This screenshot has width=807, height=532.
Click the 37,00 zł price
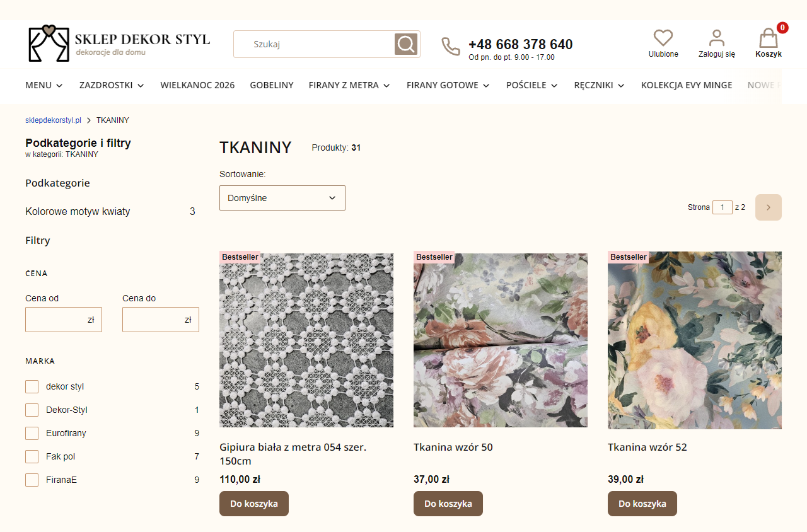point(431,480)
